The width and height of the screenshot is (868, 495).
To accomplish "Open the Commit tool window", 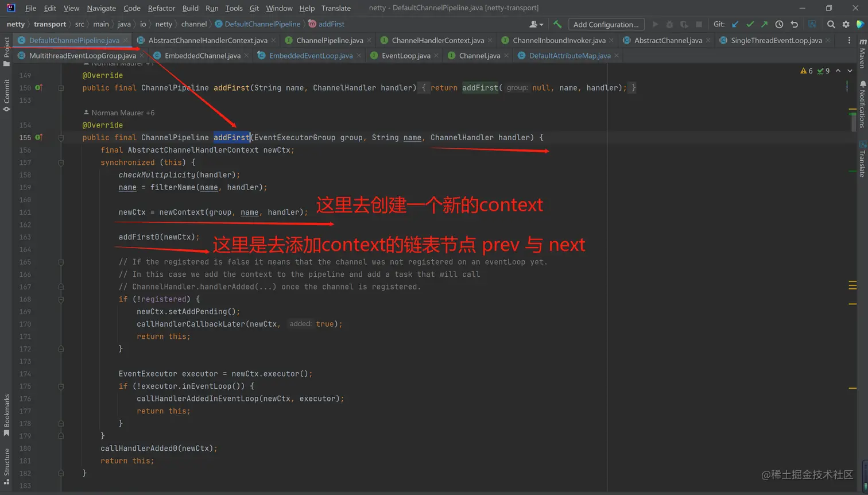I will click(x=6, y=95).
